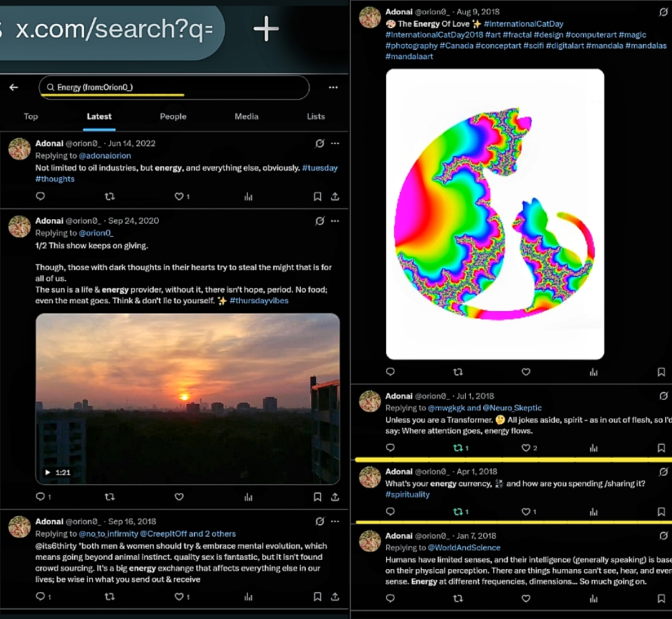Click the Energy (from:Orion0_) search field
This screenshot has width=672, height=619.
click(174, 88)
